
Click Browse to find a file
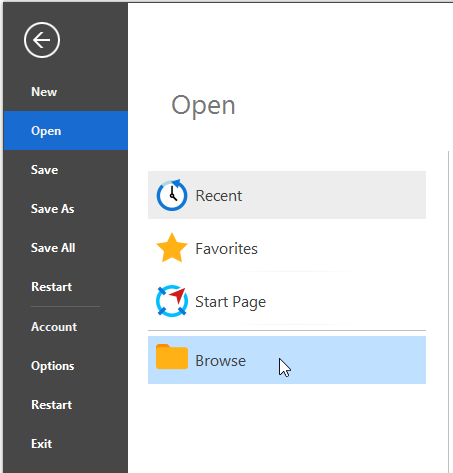click(x=287, y=360)
